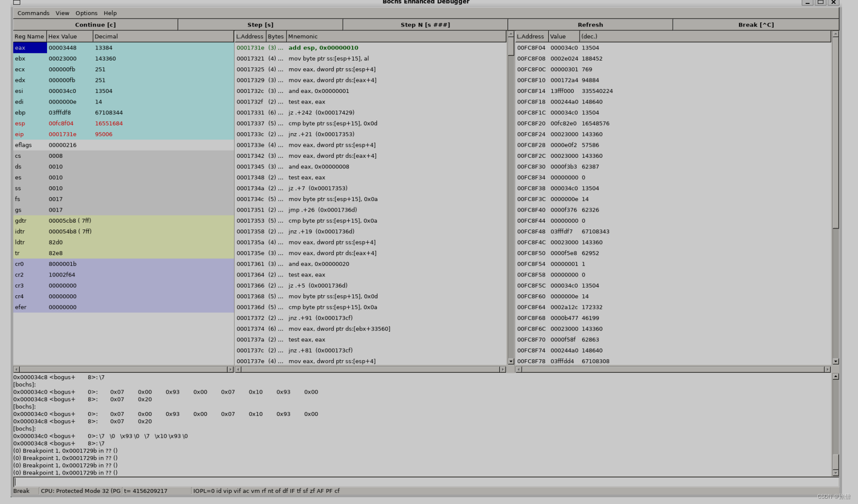Click output log scroll up arrow
Screen dimensions: 858x504
[x=835, y=376]
